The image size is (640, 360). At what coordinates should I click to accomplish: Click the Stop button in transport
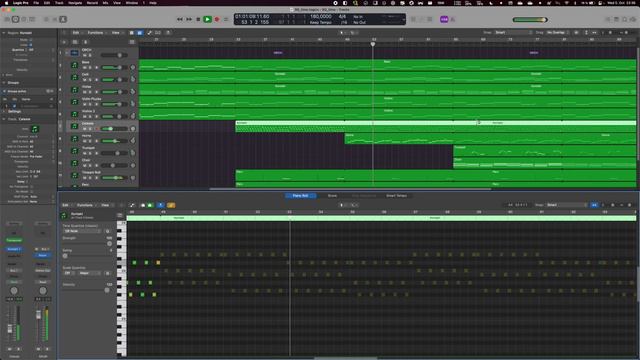point(198,19)
